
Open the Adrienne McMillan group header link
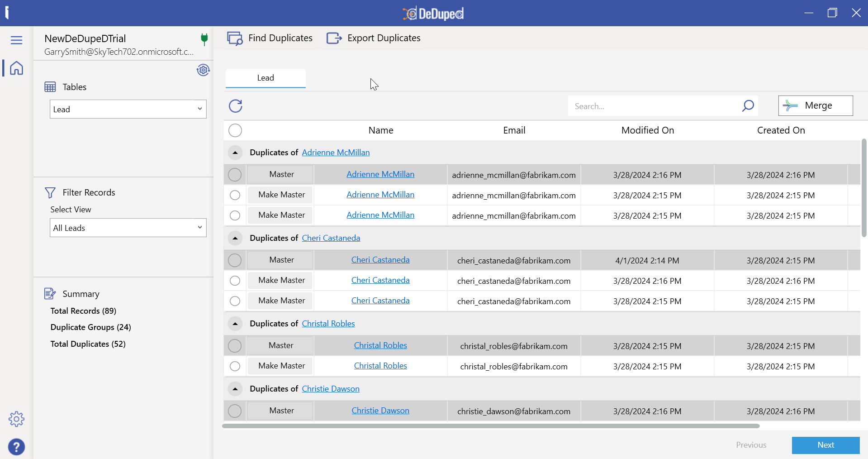click(x=336, y=153)
